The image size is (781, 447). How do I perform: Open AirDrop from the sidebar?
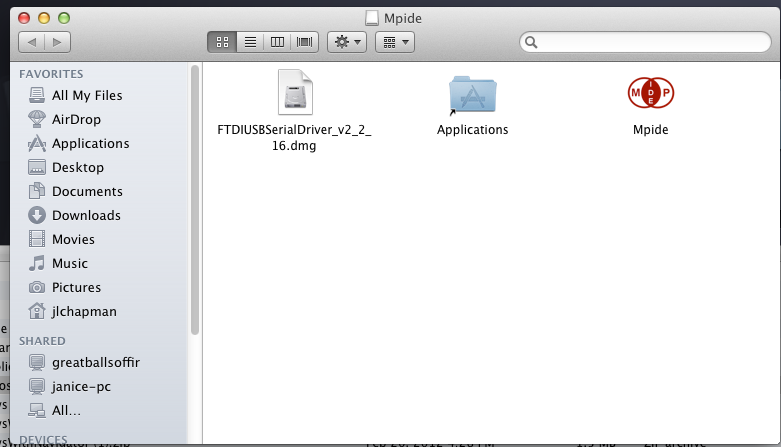click(76, 119)
